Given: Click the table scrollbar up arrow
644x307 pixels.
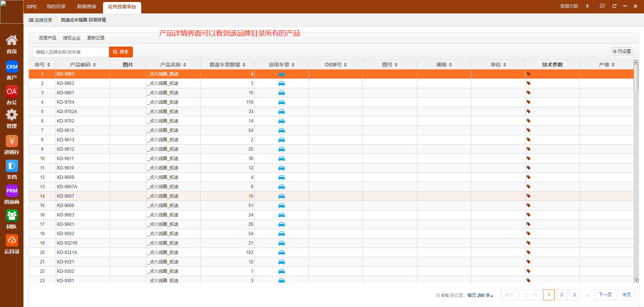Looking at the screenshot, I should (636, 62).
